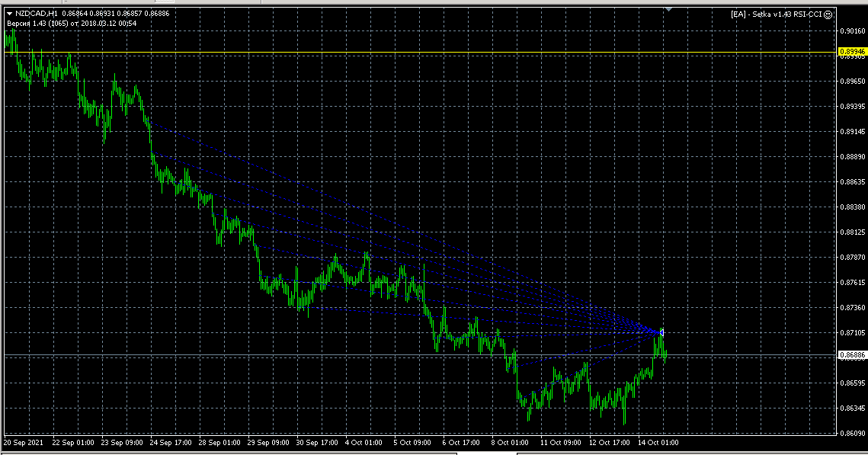The height and width of the screenshot is (455, 868).
Task: Click the trade close arrow marker
Action: point(661,332)
